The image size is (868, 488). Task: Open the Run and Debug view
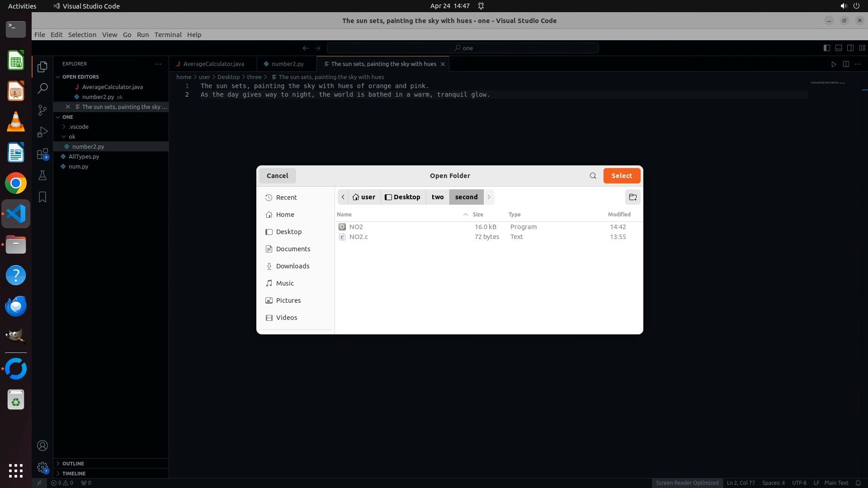[42, 131]
